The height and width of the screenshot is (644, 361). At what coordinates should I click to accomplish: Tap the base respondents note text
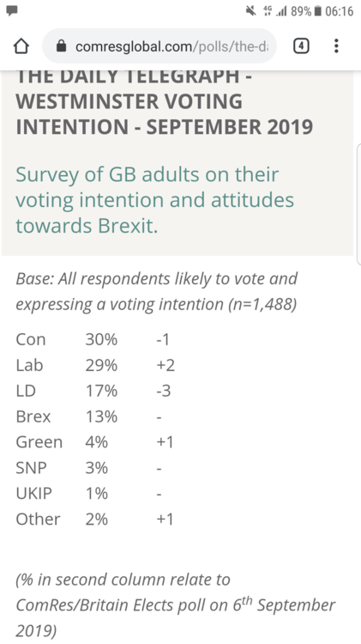(156, 292)
